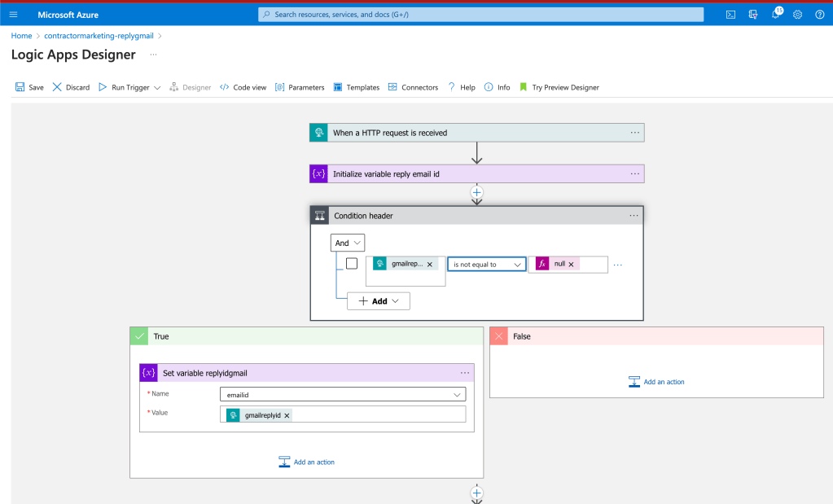
Task: Click the Initialize variable purple icon
Action: [x=318, y=173]
